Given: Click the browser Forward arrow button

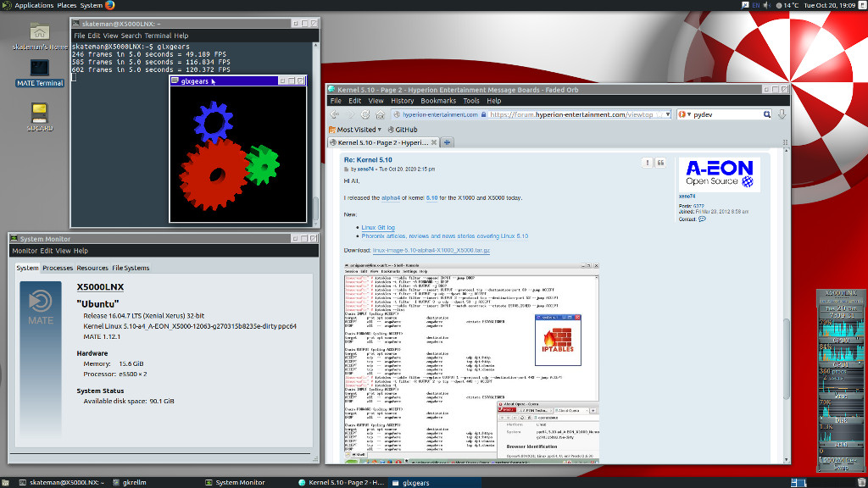Looking at the screenshot, I should (350, 114).
